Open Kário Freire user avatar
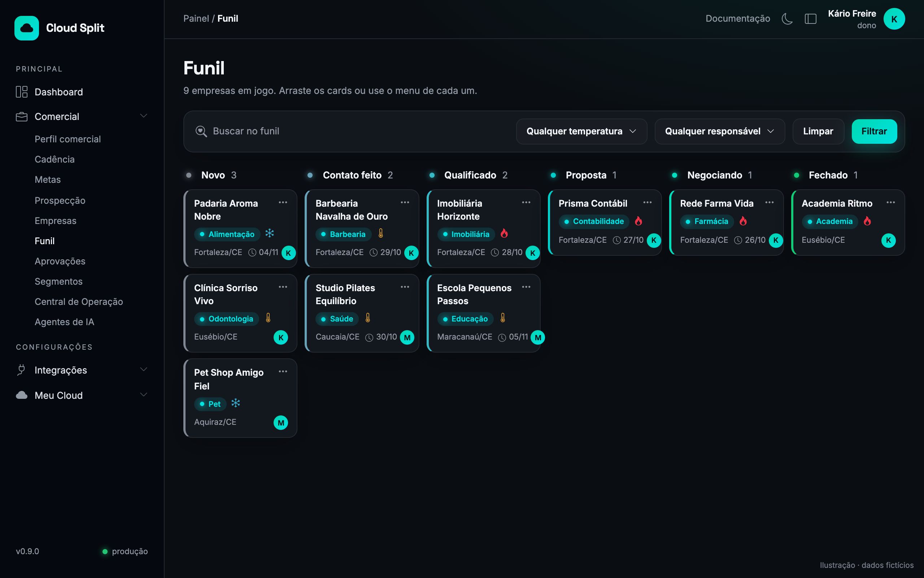Screen dimensions: 924x578 [x=894, y=19]
